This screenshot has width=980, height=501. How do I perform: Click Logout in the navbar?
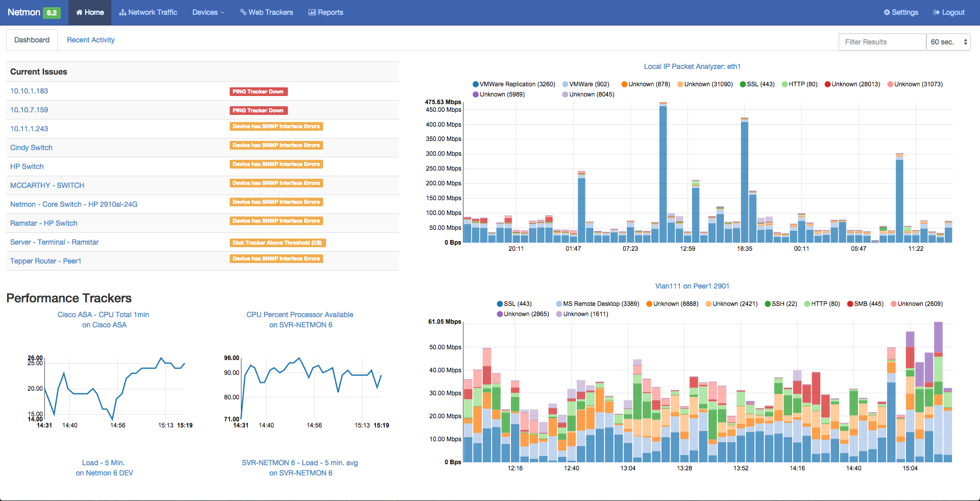click(x=949, y=12)
